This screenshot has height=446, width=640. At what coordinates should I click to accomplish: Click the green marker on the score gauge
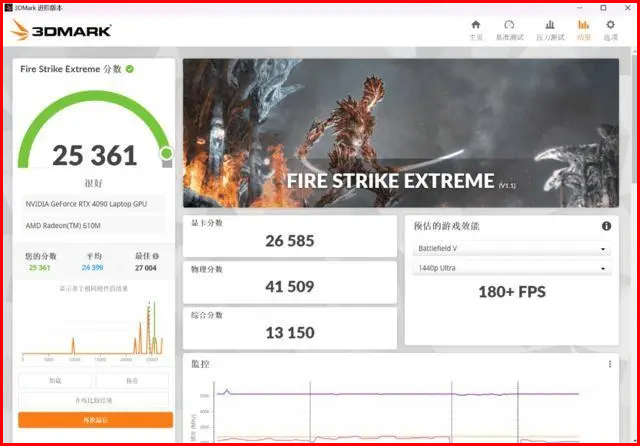click(166, 153)
